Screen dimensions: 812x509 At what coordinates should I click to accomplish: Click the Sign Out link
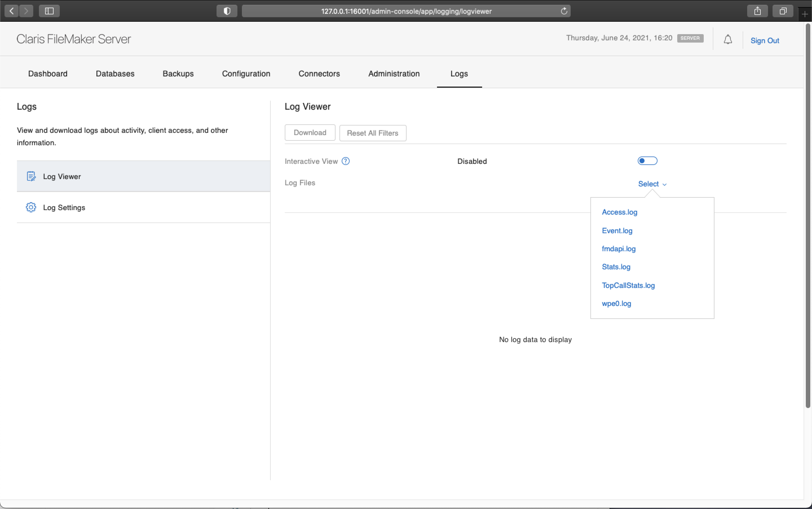[x=764, y=40]
